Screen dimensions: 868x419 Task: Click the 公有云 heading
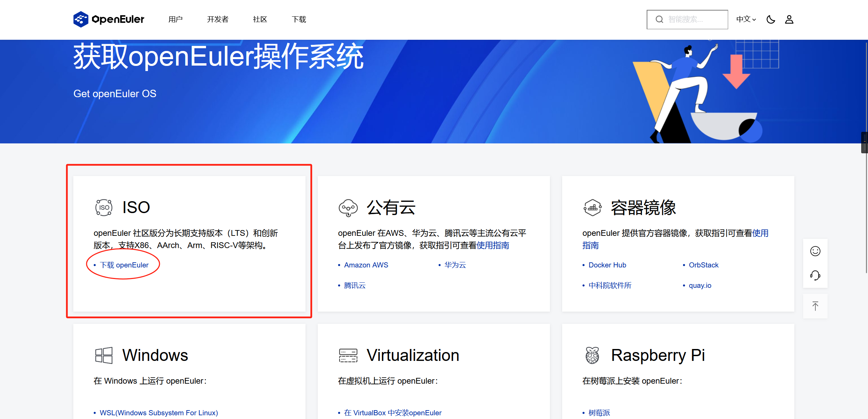point(391,207)
